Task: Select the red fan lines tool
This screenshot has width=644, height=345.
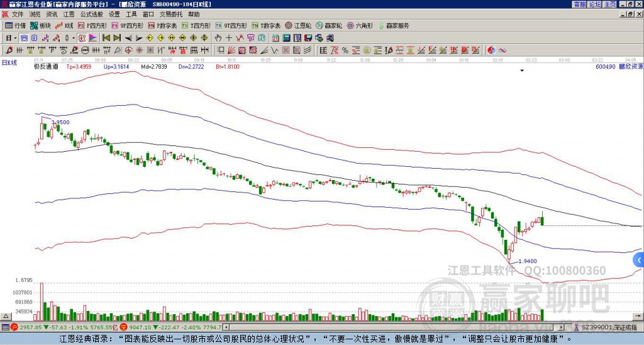Action: tap(231, 50)
